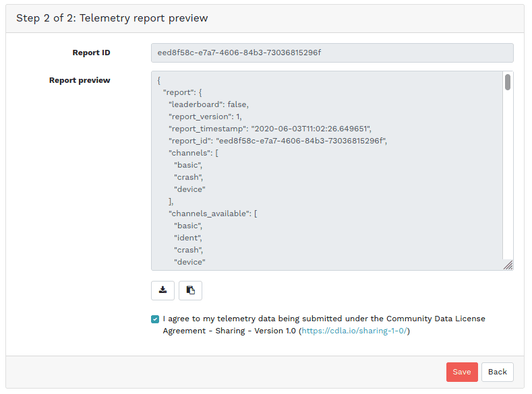Click the Step 2 of 2 heading
Viewport: 532px width, 394px height.
click(x=112, y=18)
